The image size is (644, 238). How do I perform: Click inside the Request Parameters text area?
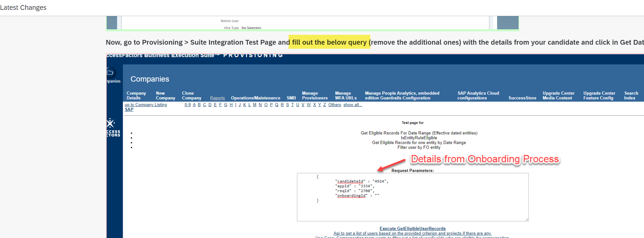click(x=413, y=197)
